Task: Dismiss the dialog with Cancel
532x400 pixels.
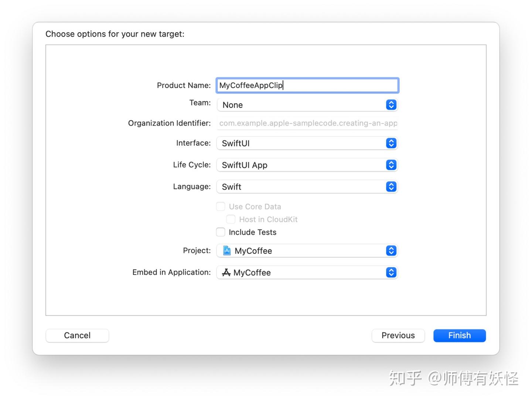Action: click(x=77, y=335)
